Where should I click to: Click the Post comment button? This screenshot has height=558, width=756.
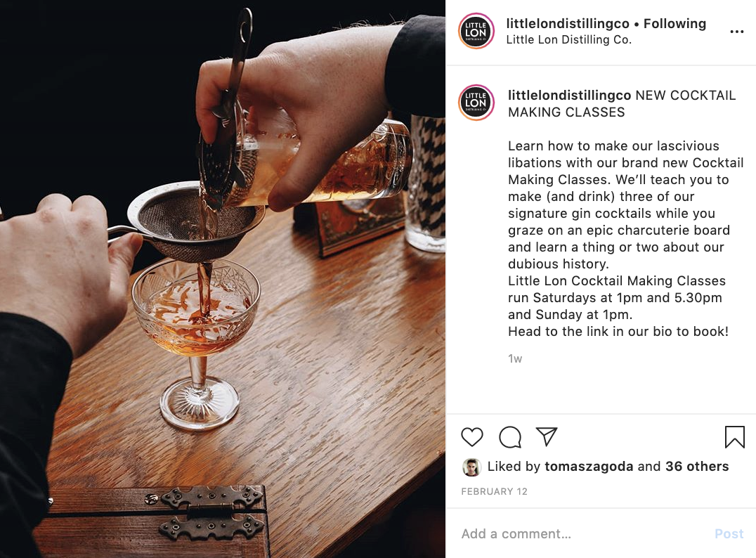click(x=729, y=534)
